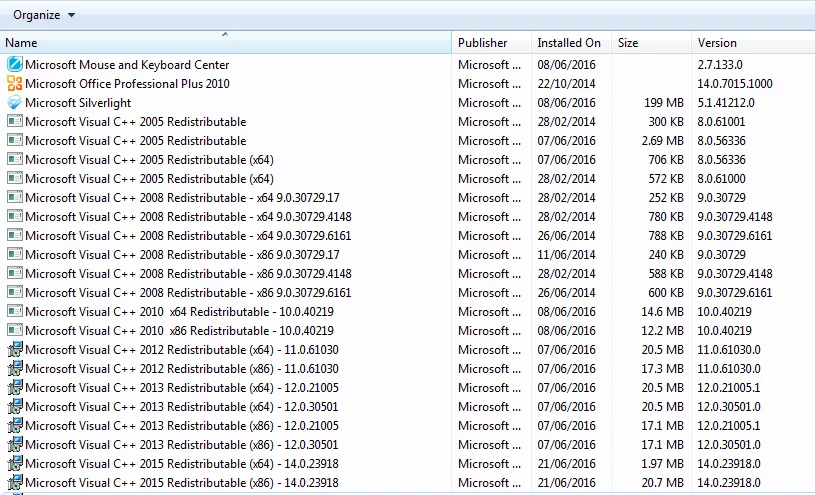Click icon of Visual C++ 2013 (x64) 12.0.21005

(x=15, y=387)
